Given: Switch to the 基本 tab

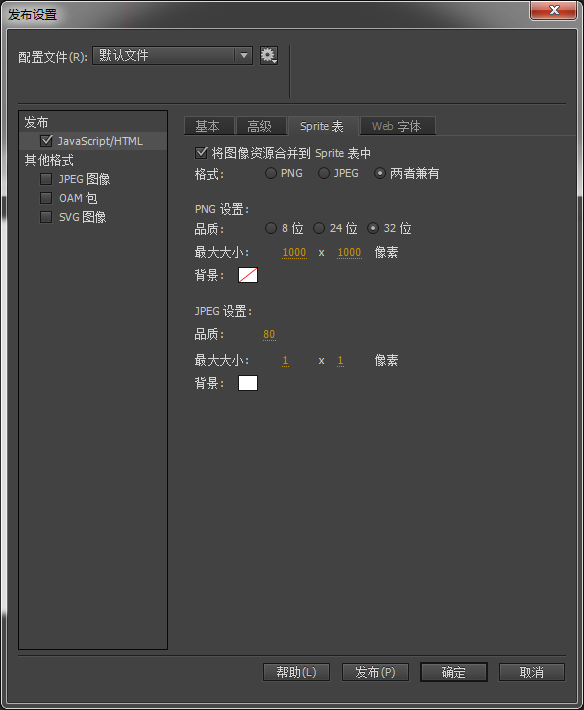Looking at the screenshot, I should pos(209,126).
